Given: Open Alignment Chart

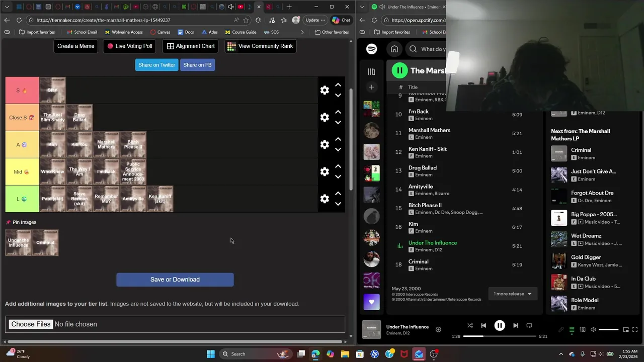Looking at the screenshot, I should [191, 46].
